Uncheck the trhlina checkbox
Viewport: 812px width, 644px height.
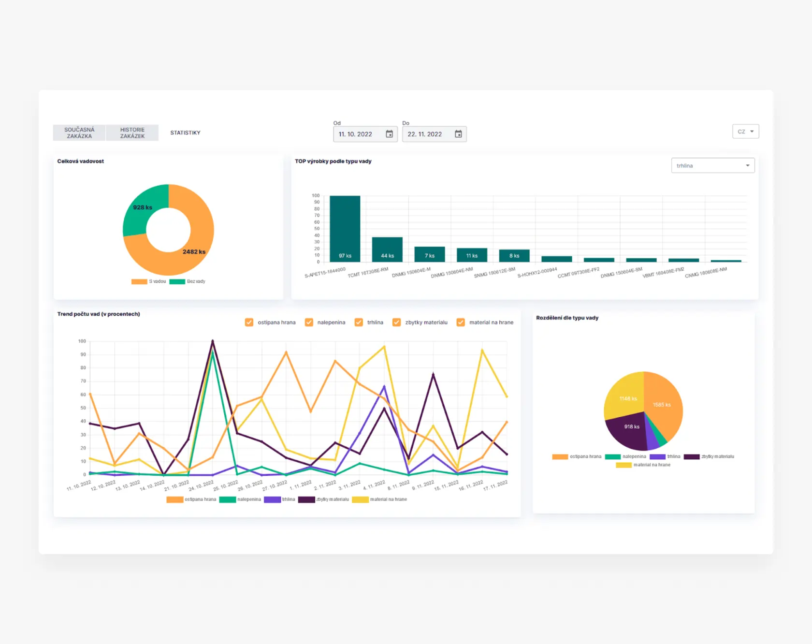(x=359, y=322)
